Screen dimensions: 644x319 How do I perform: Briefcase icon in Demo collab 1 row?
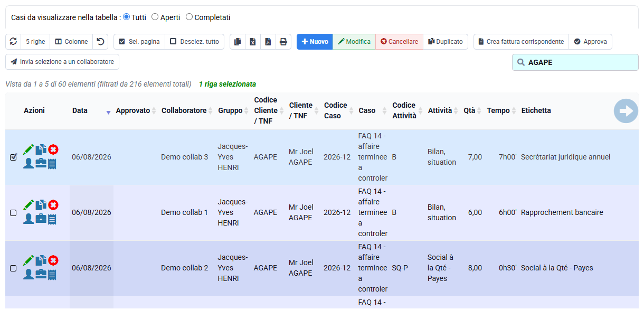click(x=41, y=219)
